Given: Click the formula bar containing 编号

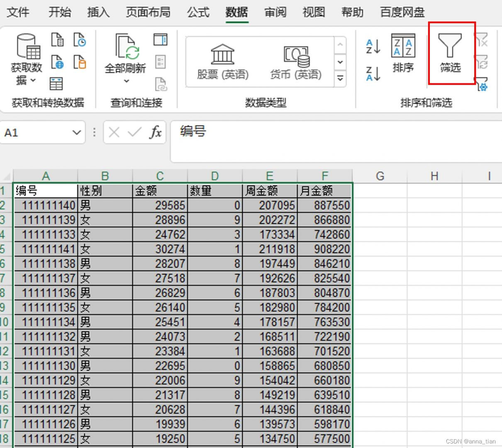Looking at the screenshot, I should pyautogui.click(x=336, y=141).
